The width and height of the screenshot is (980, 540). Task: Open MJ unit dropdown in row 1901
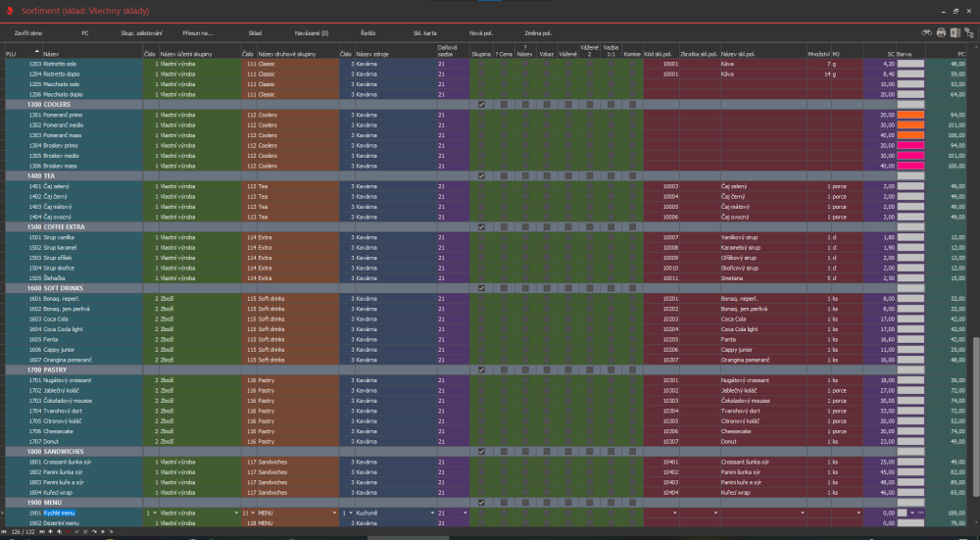(858, 513)
